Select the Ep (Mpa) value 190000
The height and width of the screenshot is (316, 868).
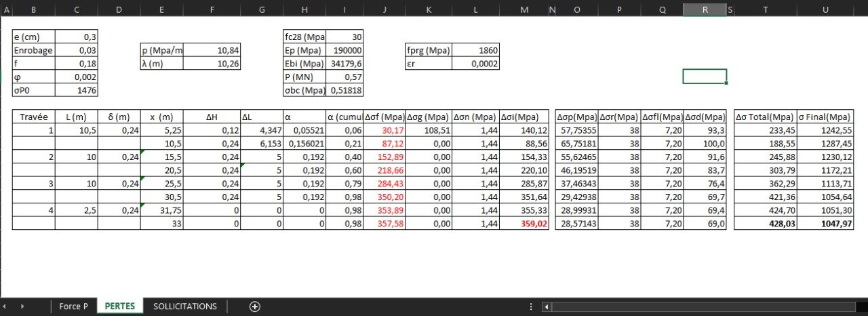[346, 50]
